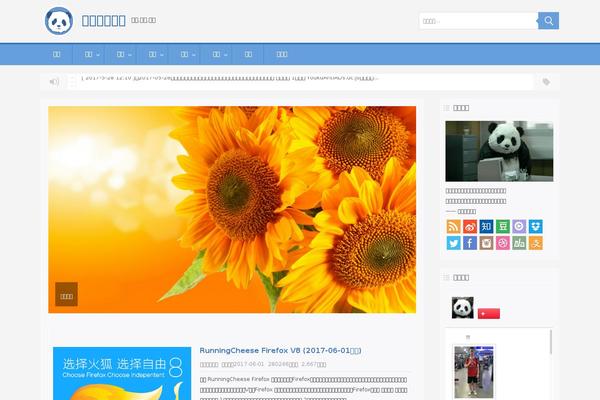Click the article meta line showing date 2017-06-01
Viewport: 600px width, 400px height.
[x=263, y=364]
